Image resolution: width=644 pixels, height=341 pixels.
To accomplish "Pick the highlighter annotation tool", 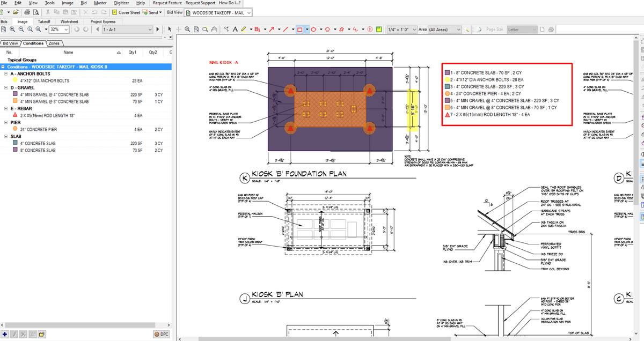I will (x=244, y=29).
